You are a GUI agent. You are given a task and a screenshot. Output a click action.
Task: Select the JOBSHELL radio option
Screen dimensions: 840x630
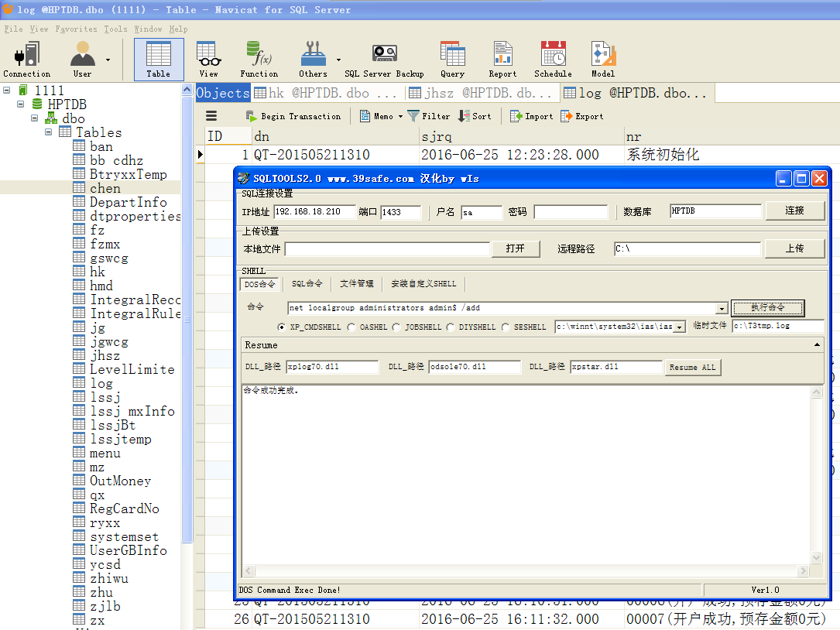[397, 327]
